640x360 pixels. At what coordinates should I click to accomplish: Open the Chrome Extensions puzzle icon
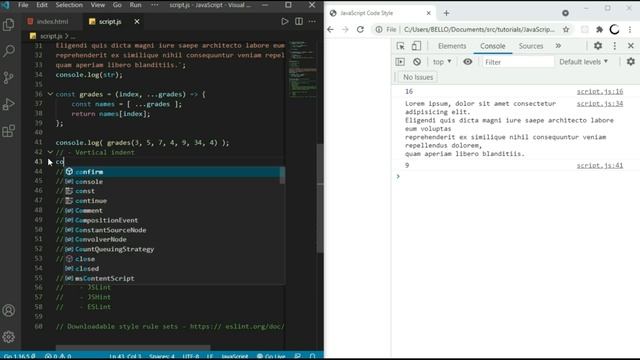coord(600,29)
